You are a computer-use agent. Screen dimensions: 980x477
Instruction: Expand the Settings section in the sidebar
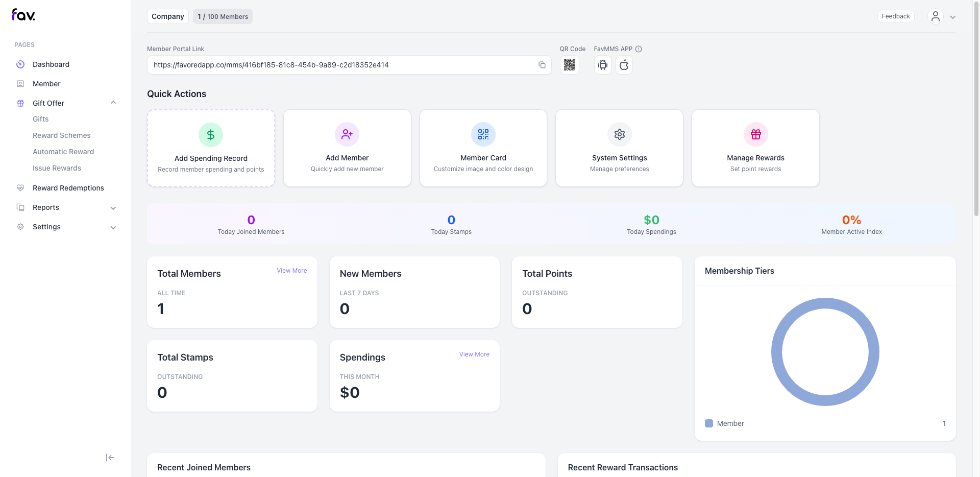click(x=113, y=227)
